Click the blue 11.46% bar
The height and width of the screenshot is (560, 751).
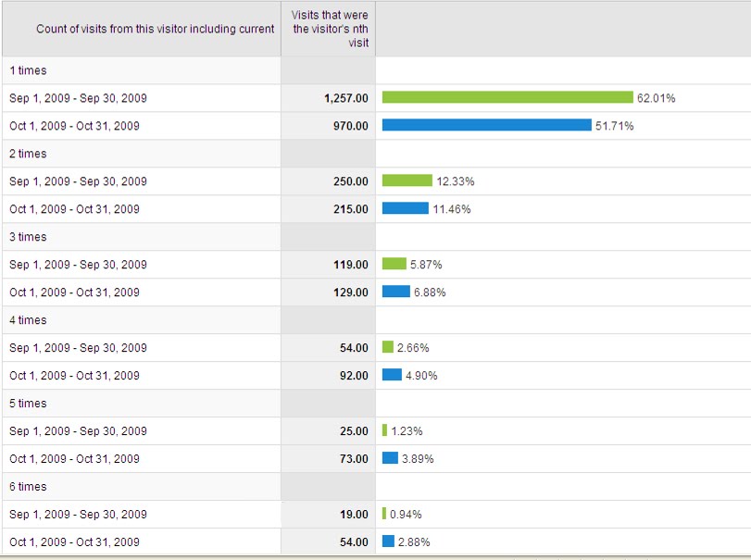click(x=405, y=208)
